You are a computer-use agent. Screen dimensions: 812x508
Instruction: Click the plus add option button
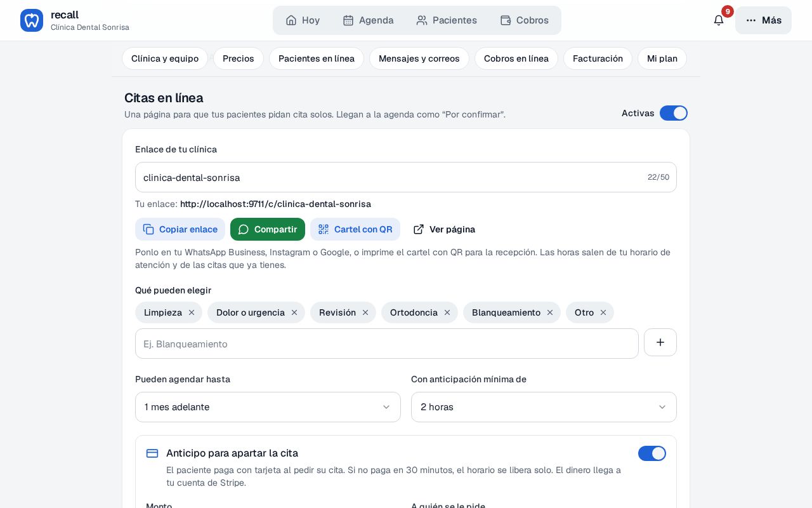tap(660, 342)
